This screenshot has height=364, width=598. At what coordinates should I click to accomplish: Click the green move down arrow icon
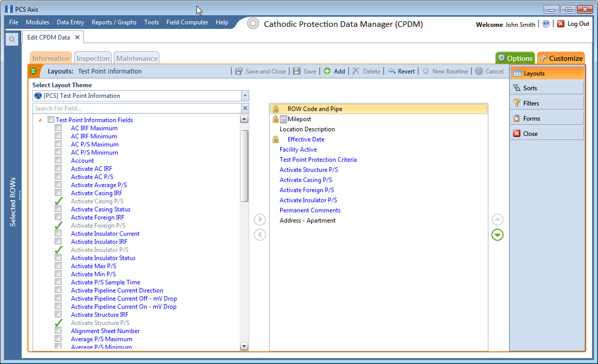[x=497, y=235]
